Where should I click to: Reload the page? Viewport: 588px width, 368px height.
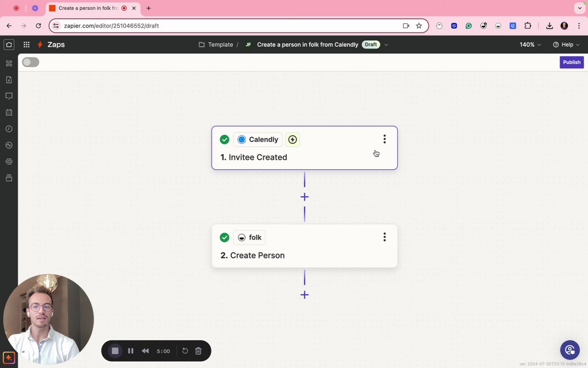pyautogui.click(x=38, y=26)
